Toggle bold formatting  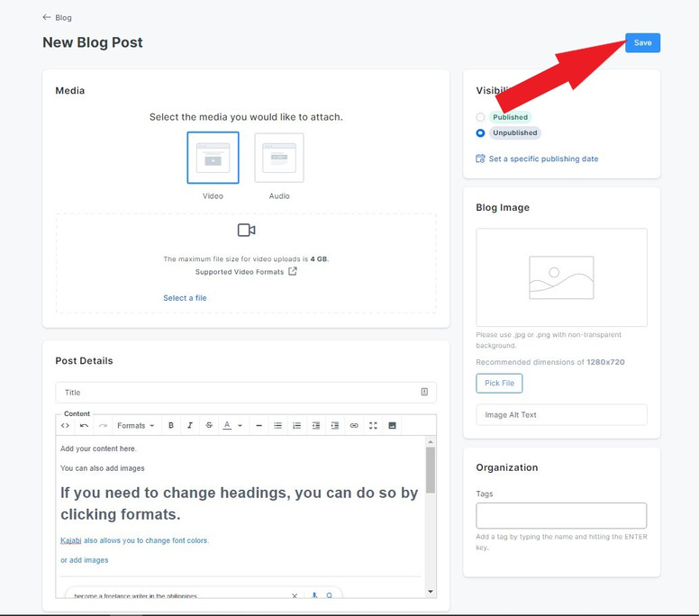171,426
